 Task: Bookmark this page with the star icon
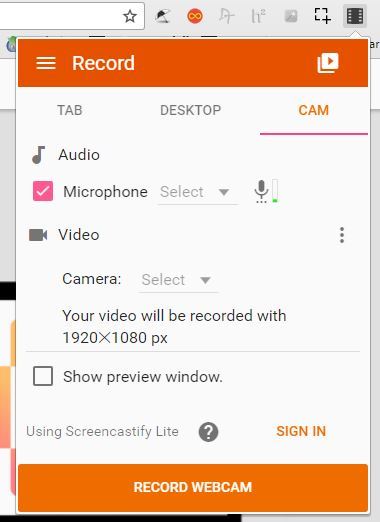click(x=130, y=16)
